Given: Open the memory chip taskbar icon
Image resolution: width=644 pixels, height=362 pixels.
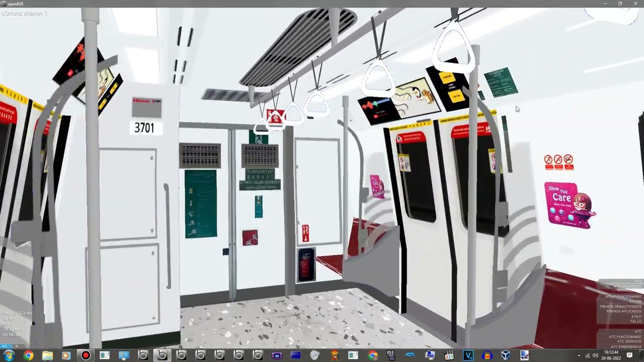Looking at the screenshot, I should click(391, 355).
